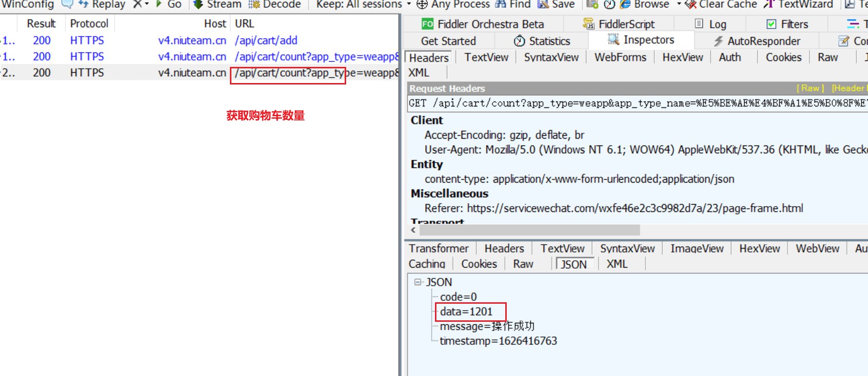The height and width of the screenshot is (376, 868).
Task: Sort sessions by Protocol column header
Action: [x=89, y=23]
